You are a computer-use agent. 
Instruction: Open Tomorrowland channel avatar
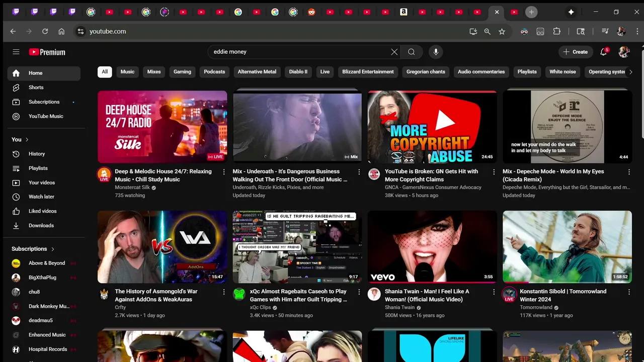click(509, 294)
